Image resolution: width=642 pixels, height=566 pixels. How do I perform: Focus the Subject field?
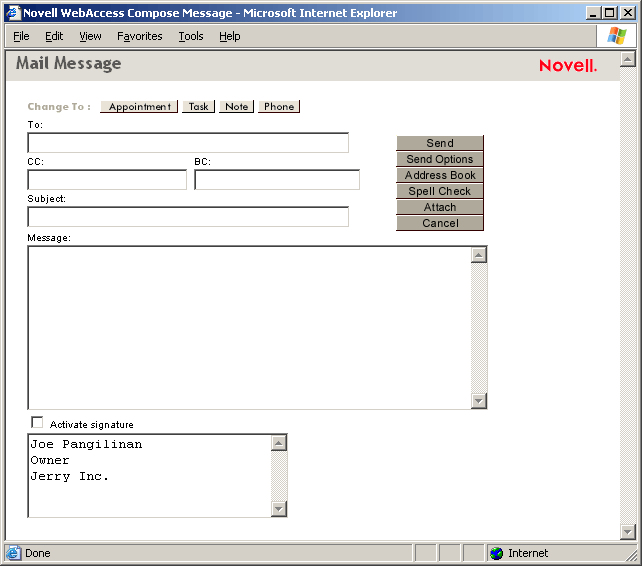(188, 217)
